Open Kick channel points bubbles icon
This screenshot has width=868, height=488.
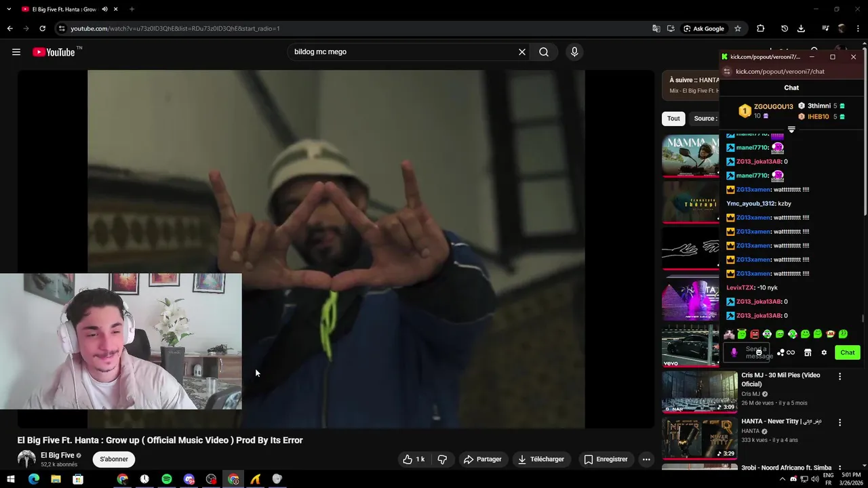(x=781, y=352)
